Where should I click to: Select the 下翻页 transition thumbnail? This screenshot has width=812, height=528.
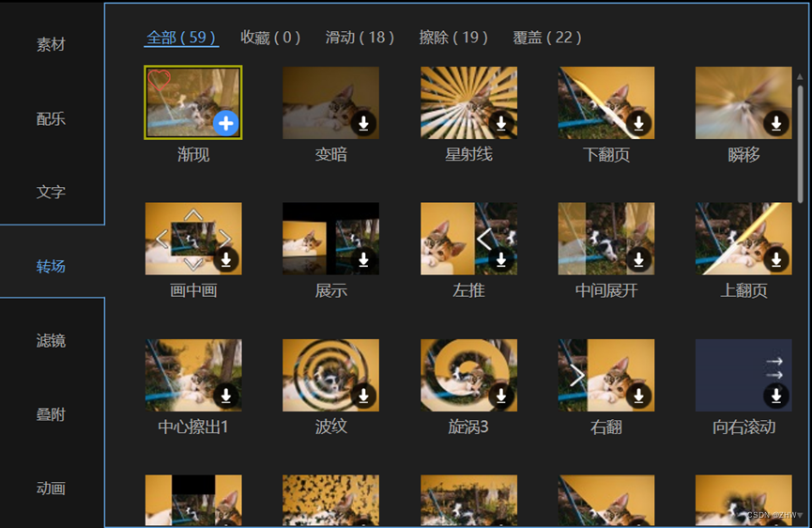[x=605, y=102]
